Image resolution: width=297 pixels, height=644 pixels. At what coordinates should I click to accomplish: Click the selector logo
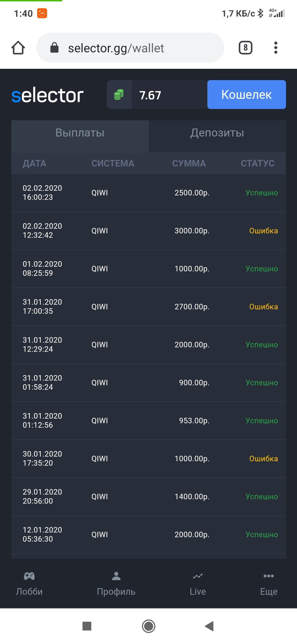[47, 95]
